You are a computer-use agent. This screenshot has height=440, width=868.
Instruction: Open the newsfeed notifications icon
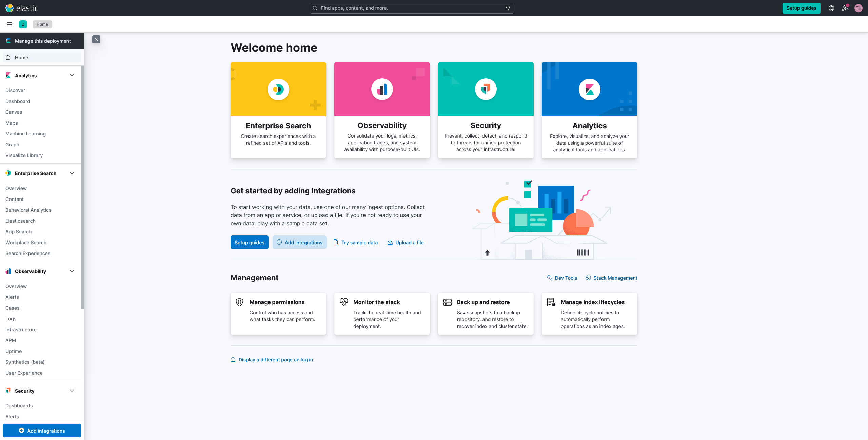click(845, 8)
